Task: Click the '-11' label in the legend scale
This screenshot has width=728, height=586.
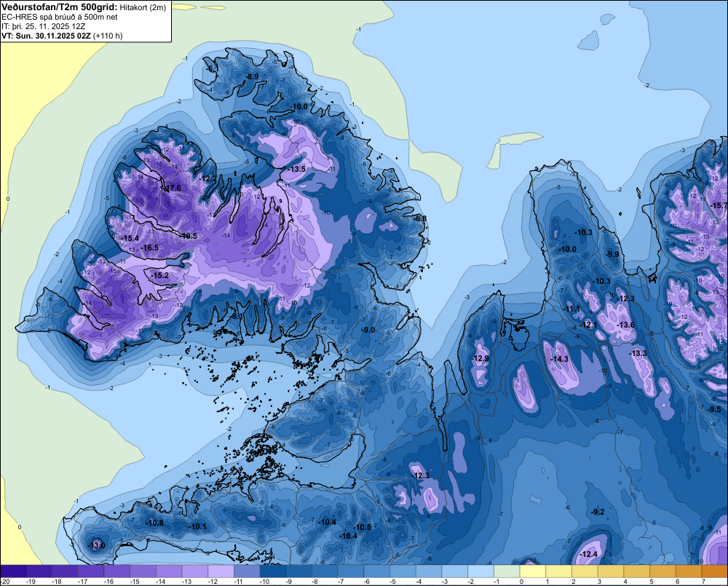Action: click(239, 582)
